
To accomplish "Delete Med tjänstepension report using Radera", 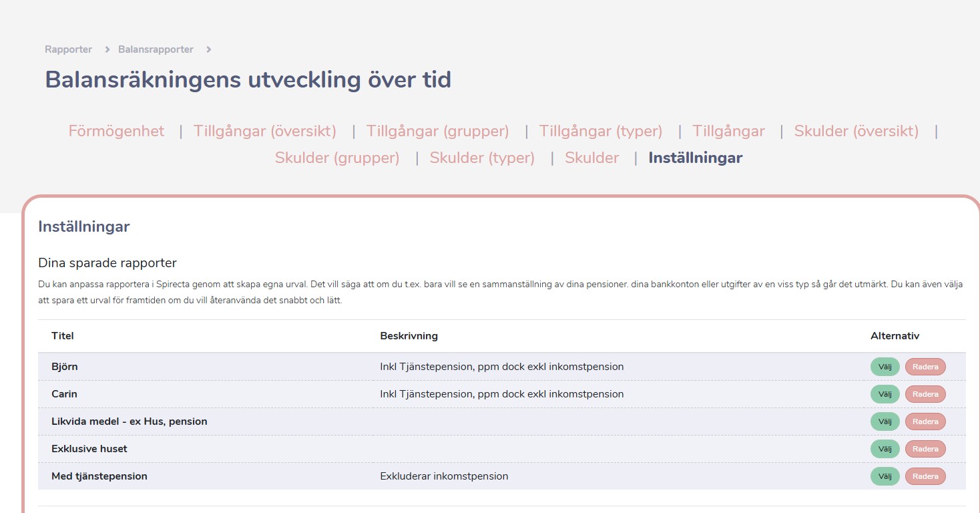I will coord(925,476).
